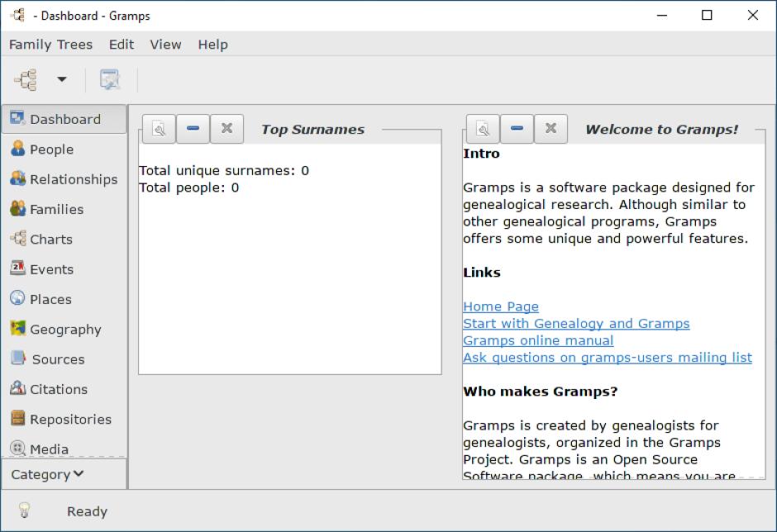The height and width of the screenshot is (532, 777).
Task: Click the Manage Family Trees toolbar icon
Action: tap(26, 79)
